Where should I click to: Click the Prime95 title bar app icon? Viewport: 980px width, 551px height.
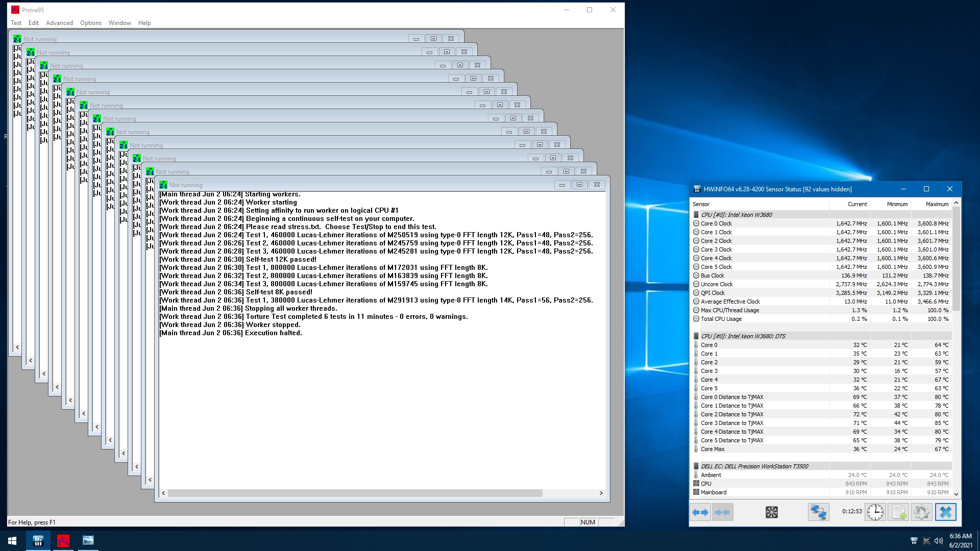15,10
